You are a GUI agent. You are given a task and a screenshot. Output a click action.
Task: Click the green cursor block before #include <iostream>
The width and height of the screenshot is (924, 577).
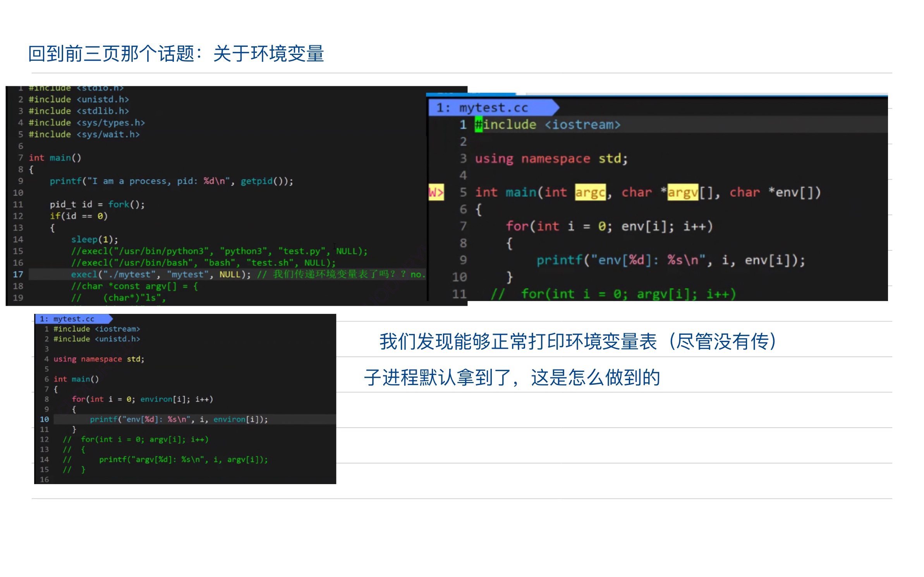(479, 125)
